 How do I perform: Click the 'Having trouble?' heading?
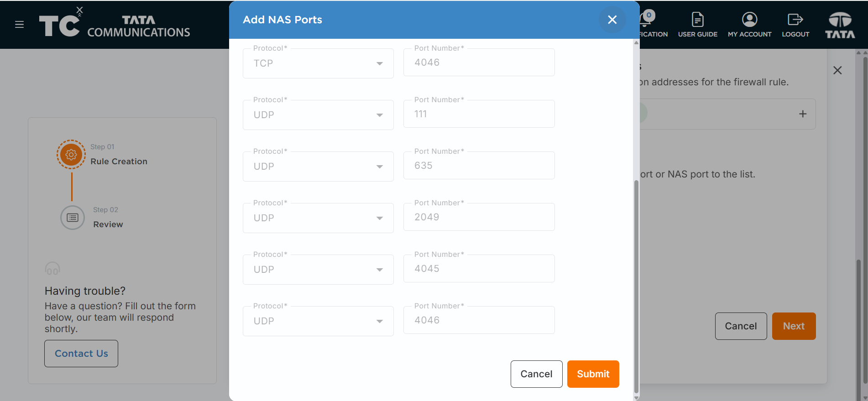click(x=85, y=291)
